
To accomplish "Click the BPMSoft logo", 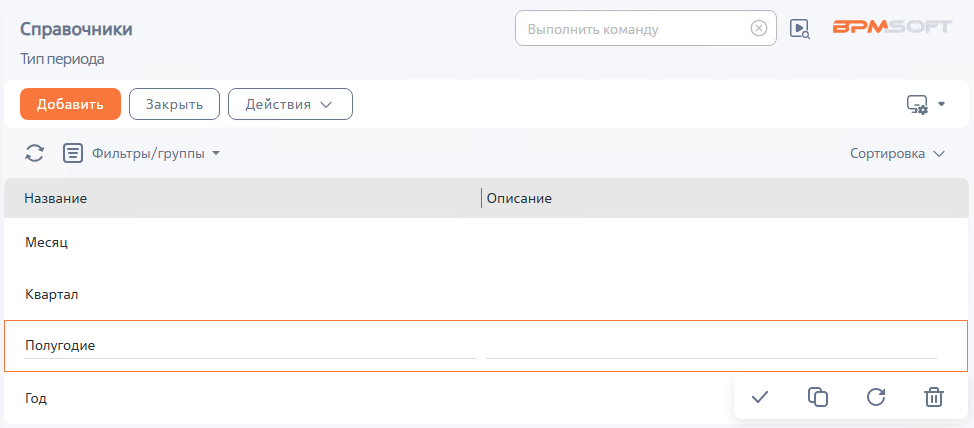I will (x=892, y=28).
